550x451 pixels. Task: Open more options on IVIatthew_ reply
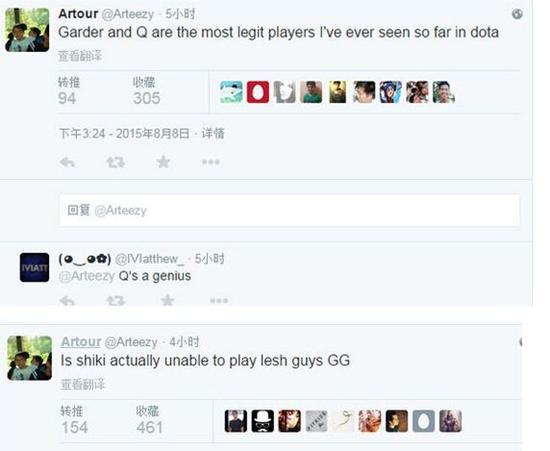pos(219,301)
